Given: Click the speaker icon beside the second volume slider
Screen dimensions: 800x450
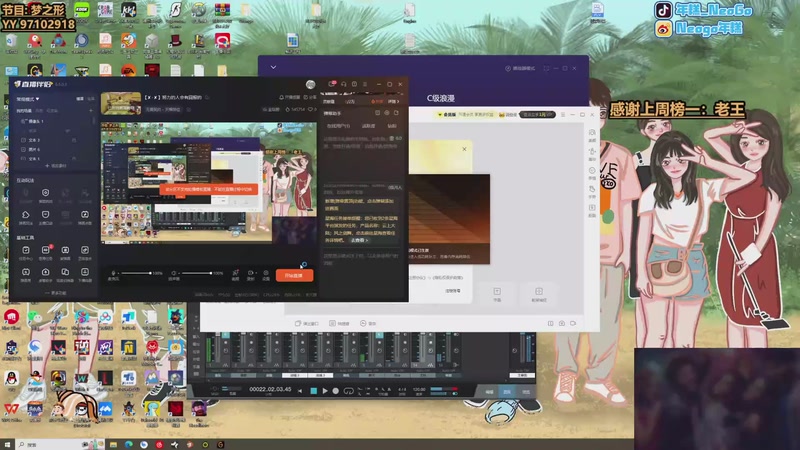Looking at the screenshot, I should click(x=174, y=273).
